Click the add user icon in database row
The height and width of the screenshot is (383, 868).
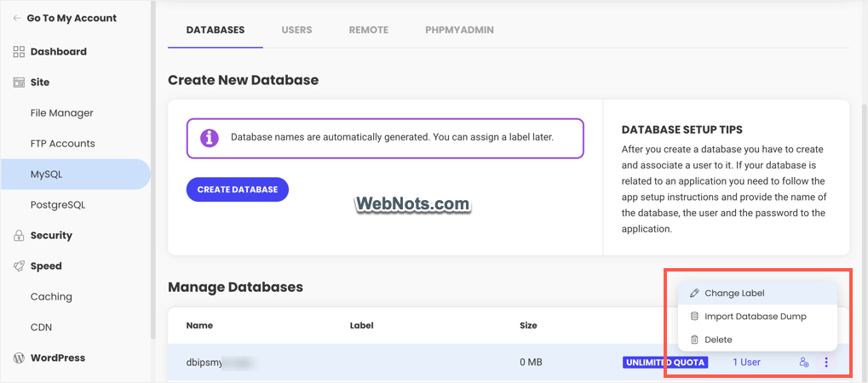803,363
